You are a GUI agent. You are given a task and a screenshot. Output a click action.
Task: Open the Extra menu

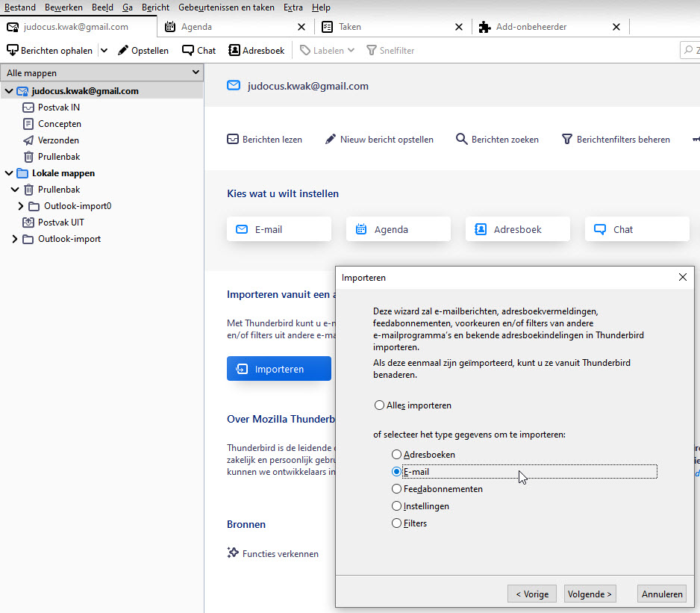(293, 7)
